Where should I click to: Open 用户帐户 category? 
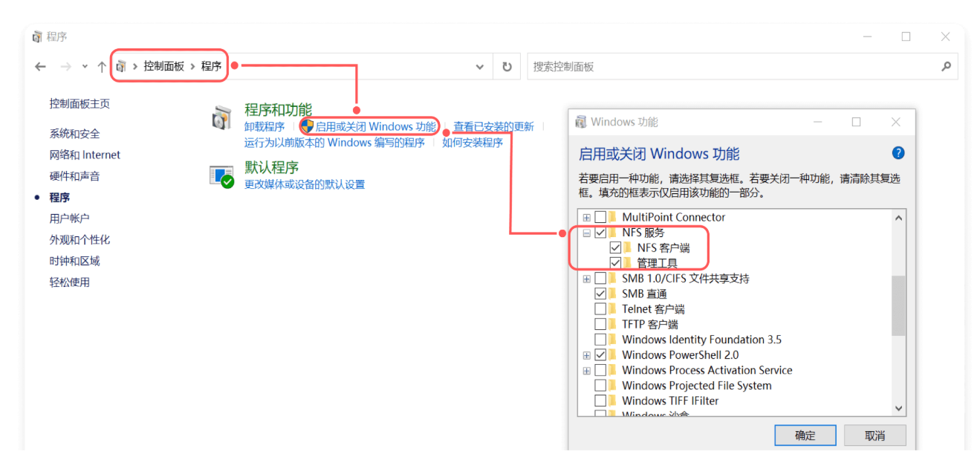[69, 218]
